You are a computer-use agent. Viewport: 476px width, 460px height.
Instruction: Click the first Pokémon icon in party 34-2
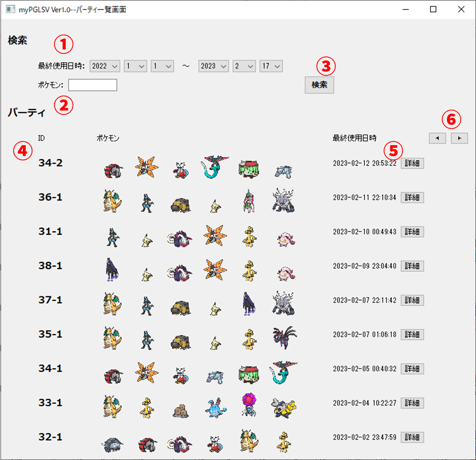[x=113, y=171]
